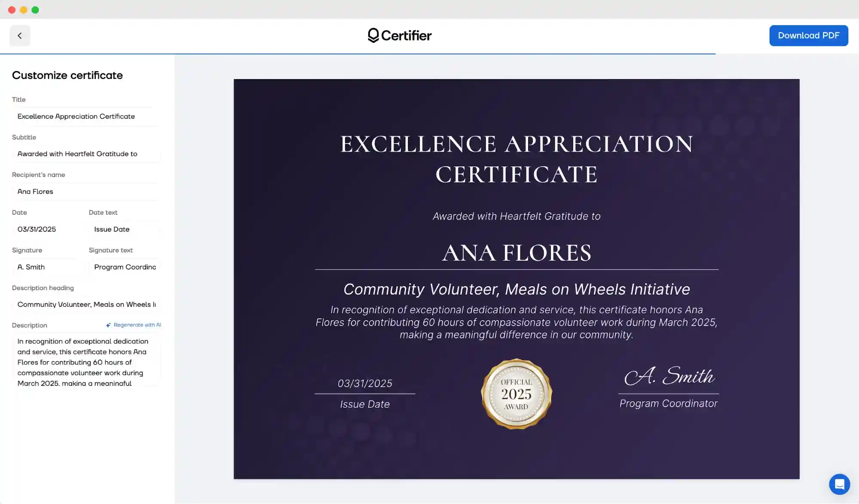Click the Regenerate with AI sparkle icon
The height and width of the screenshot is (504, 859).
108,325
